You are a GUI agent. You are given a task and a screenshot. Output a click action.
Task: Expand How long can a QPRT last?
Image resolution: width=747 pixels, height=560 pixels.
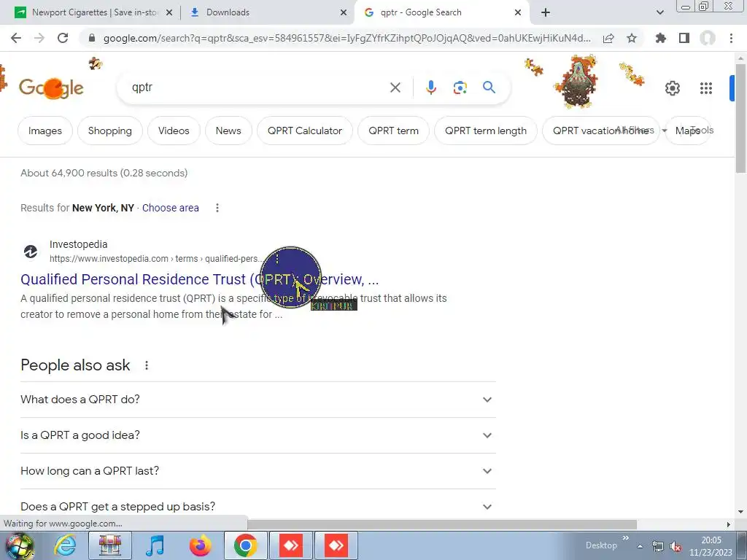[x=258, y=471]
